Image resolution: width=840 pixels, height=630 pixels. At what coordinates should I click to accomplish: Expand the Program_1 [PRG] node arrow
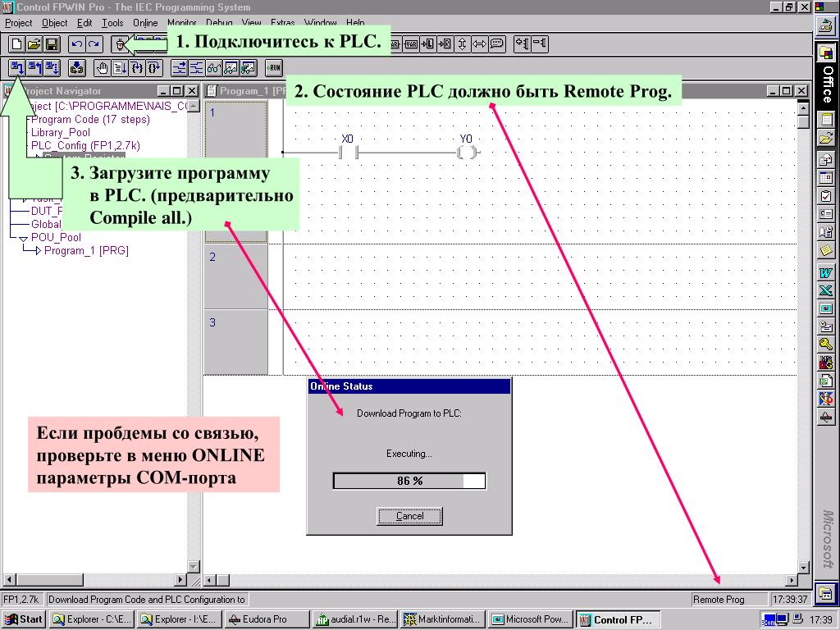tap(38, 251)
